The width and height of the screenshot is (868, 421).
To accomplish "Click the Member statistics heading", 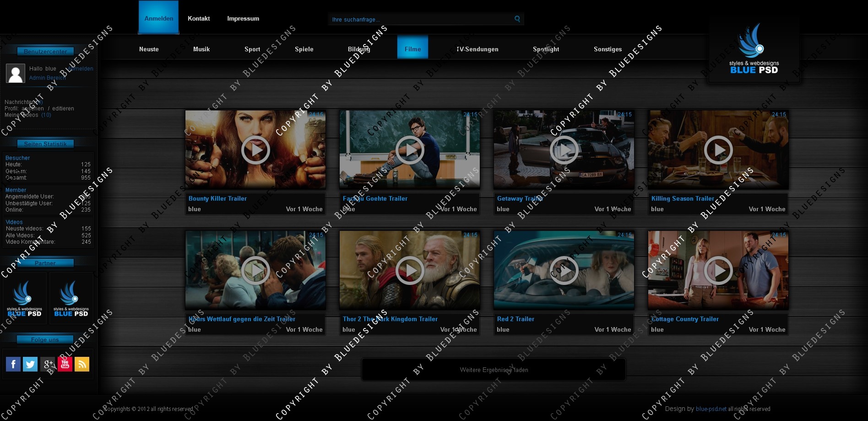I will click(x=16, y=190).
